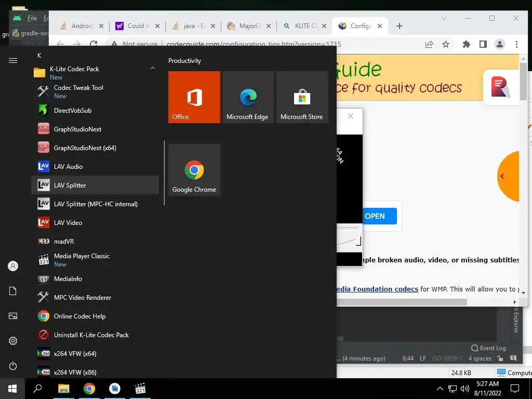Click the Power icon in Start
This screenshot has height=399, width=532.
point(13,366)
